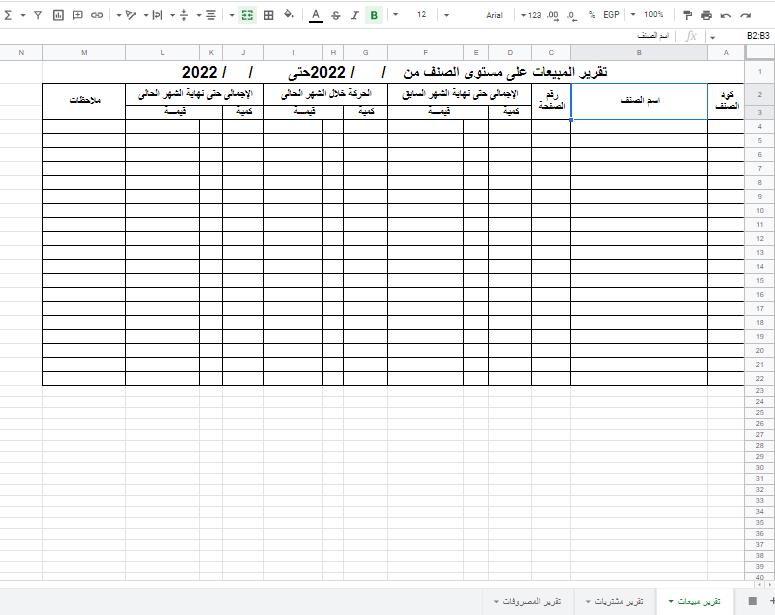Insert a chart from the toolbar
Image resolution: width=775 pixels, height=615 pixels.
tap(58, 15)
